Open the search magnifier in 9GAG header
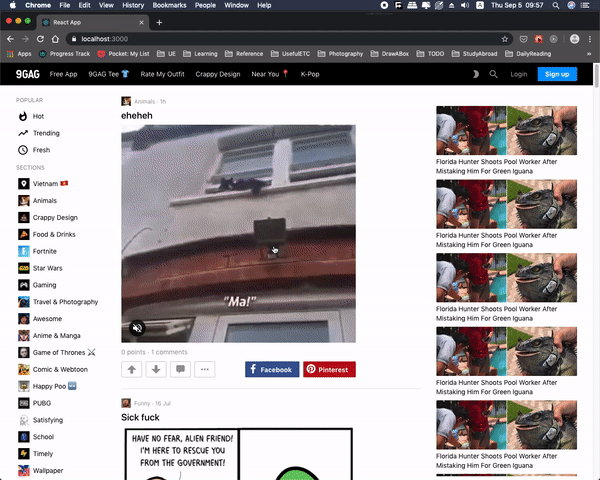This screenshot has width=600, height=480. (x=494, y=74)
